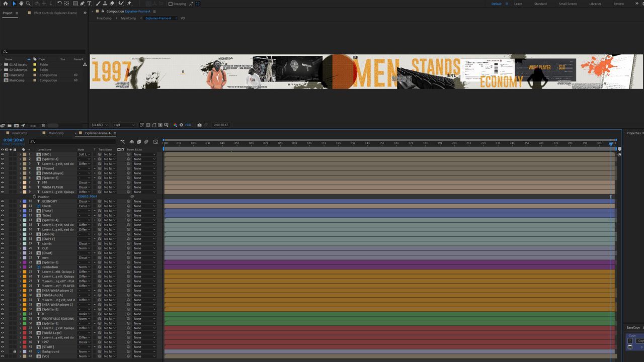The image size is (644, 362).
Task: Select the Pen tool
Action: 82,4
